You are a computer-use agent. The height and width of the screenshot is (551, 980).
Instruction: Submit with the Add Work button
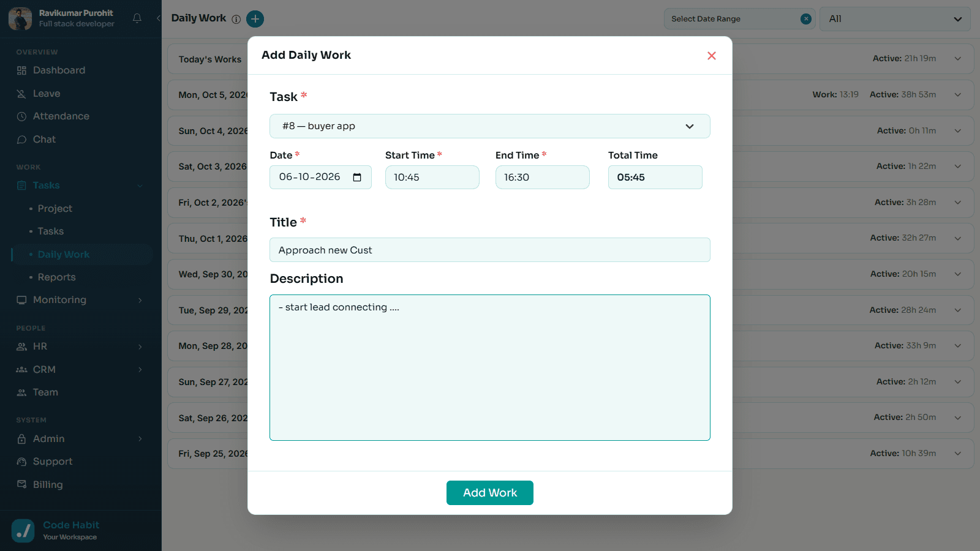coord(490,493)
